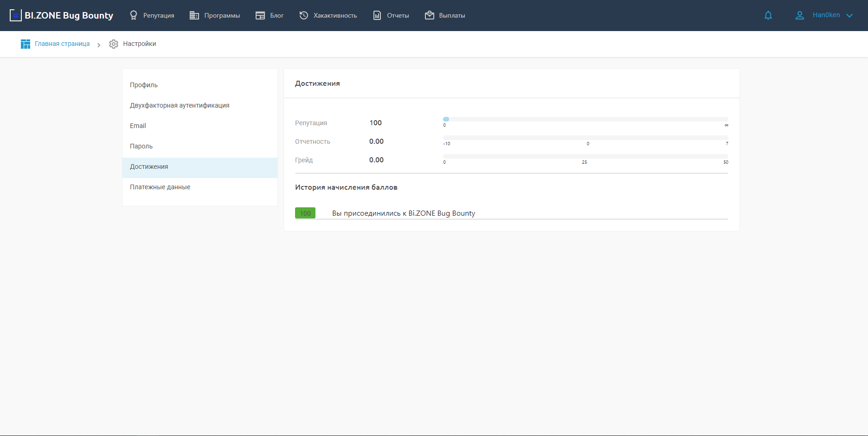This screenshot has width=868, height=436.
Task: Click the green 100 points badge
Action: [x=305, y=213]
